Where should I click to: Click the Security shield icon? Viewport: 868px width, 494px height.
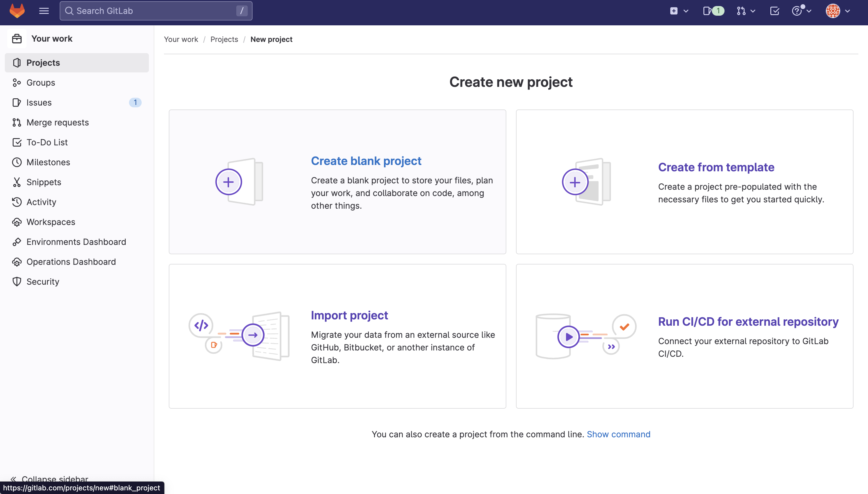coord(17,282)
